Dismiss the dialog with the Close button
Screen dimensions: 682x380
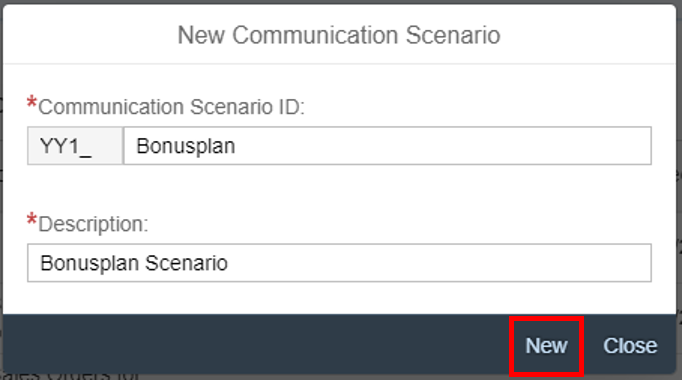coord(630,346)
